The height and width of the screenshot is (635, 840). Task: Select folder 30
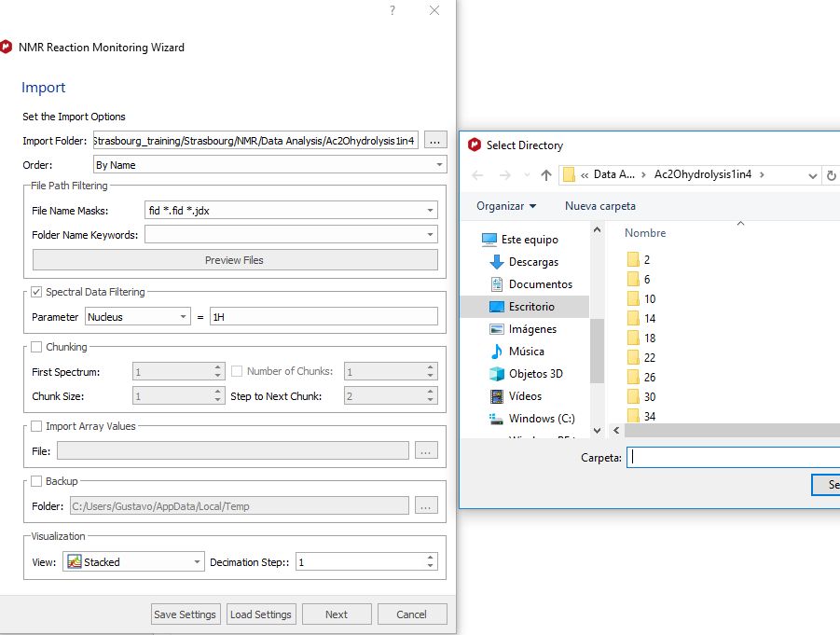641,397
